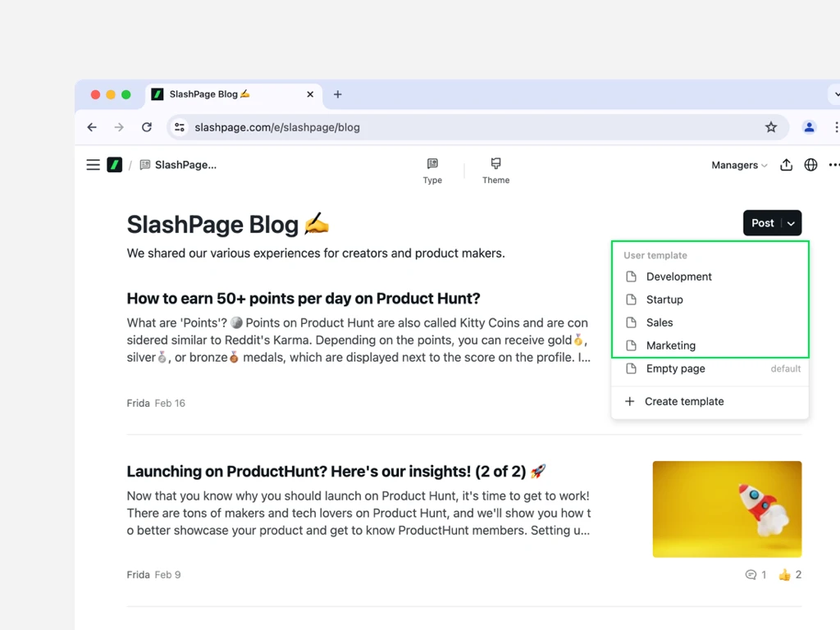840x630 pixels.
Task: Click Create template
Action: [x=710, y=401]
